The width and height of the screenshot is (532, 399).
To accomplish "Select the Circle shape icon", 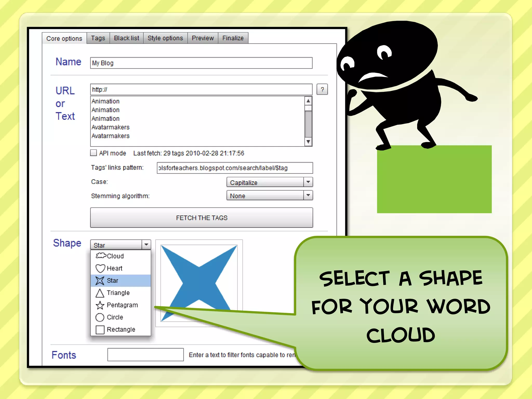I will pos(100,317).
